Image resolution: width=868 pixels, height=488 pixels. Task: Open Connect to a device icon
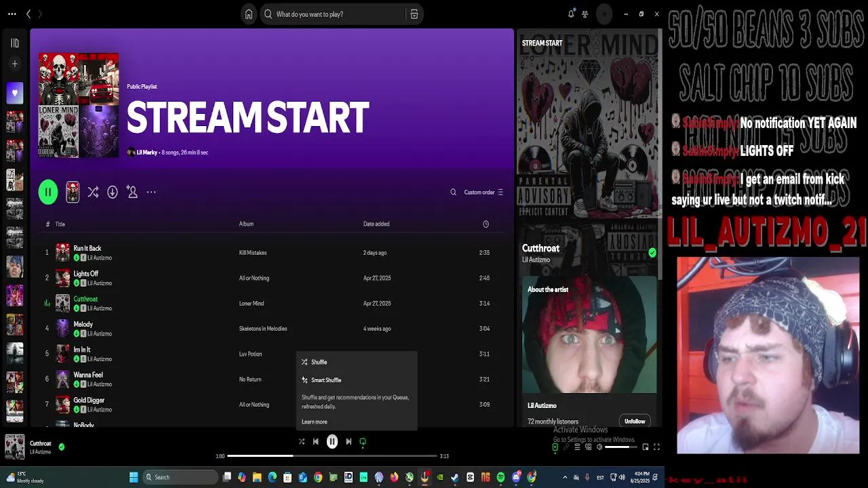(589, 447)
